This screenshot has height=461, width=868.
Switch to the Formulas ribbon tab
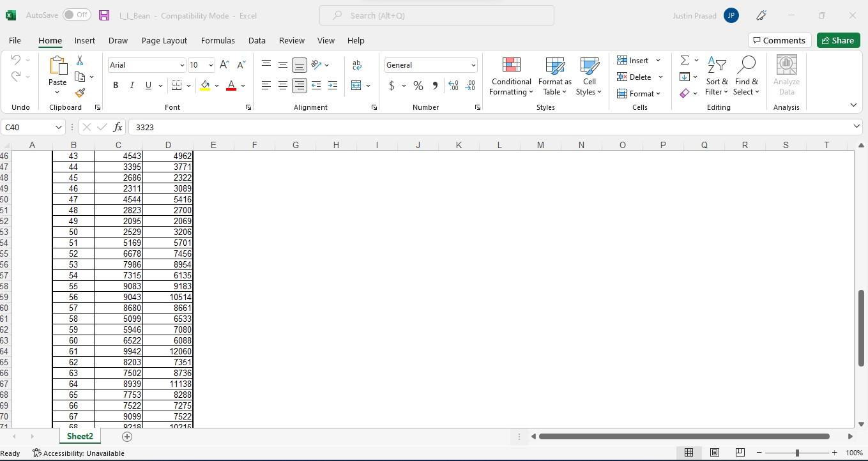(218, 40)
